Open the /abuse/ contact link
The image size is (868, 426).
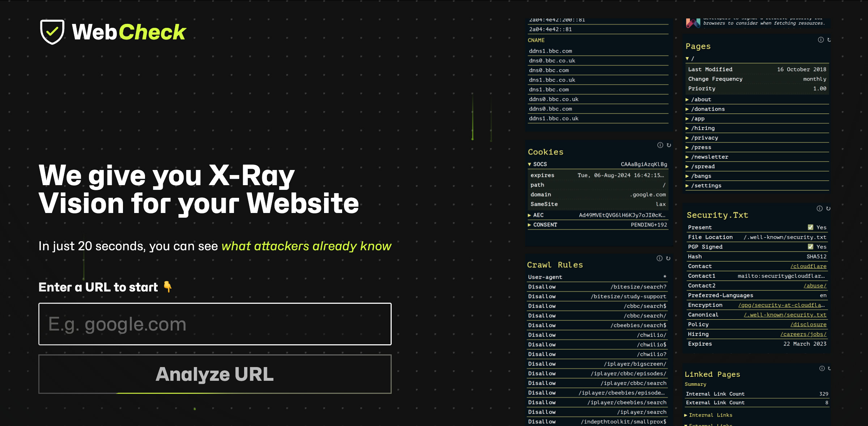(x=815, y=286)
